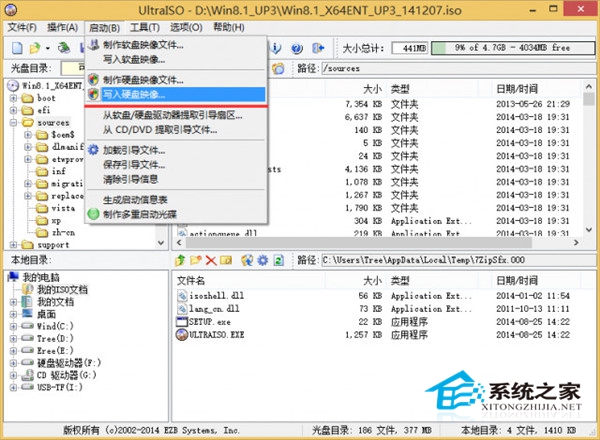Click the floppy icon beside 制作软盘映像文件
Viewport: 600px width, 440px height.
coord(93,44)
